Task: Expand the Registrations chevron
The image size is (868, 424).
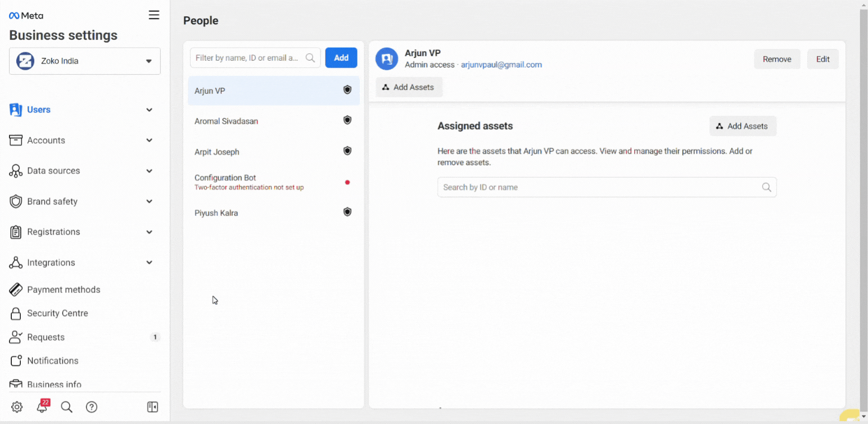Action: [x=149, y=232]
